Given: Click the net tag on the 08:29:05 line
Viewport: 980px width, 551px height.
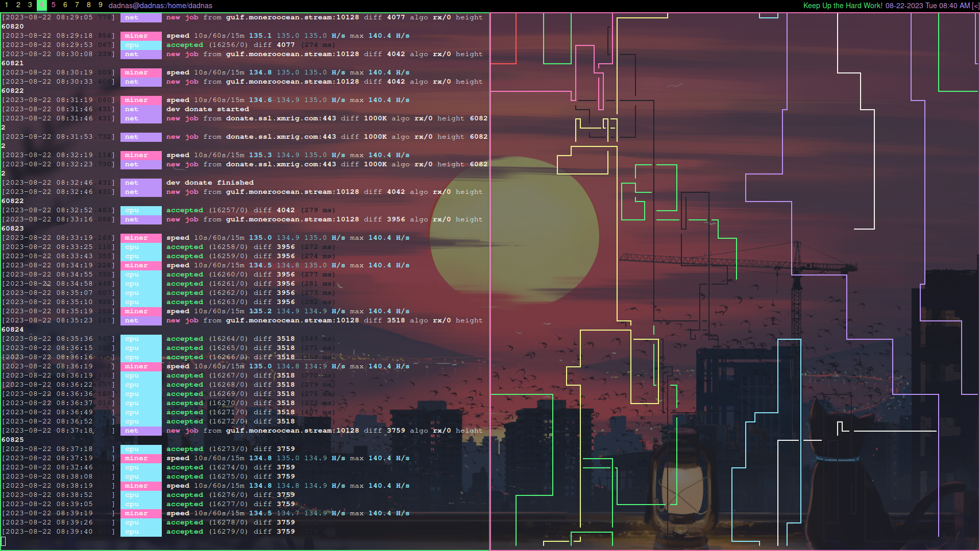Looking at the screenshot, I should [141, 17].
